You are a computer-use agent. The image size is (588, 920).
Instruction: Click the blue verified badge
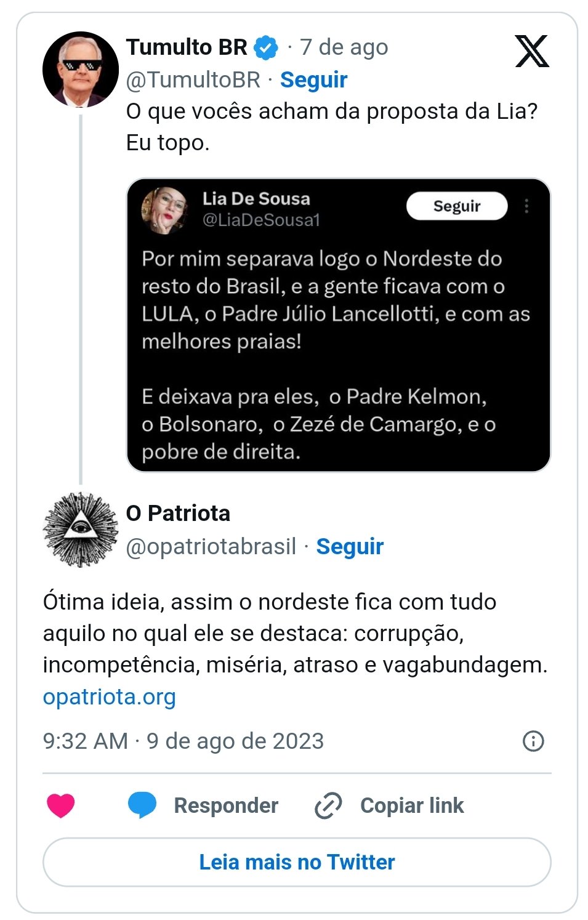(266, 47)
